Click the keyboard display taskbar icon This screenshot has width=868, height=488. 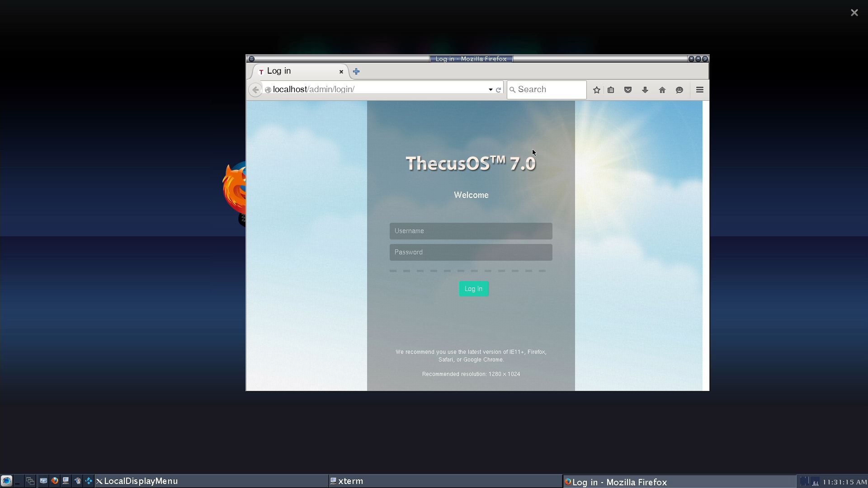point(43,481)
